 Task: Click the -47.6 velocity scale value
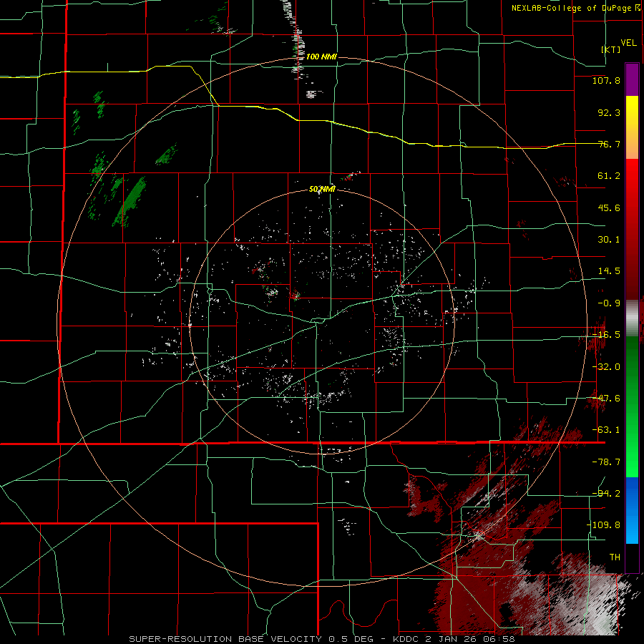point(606,399)
